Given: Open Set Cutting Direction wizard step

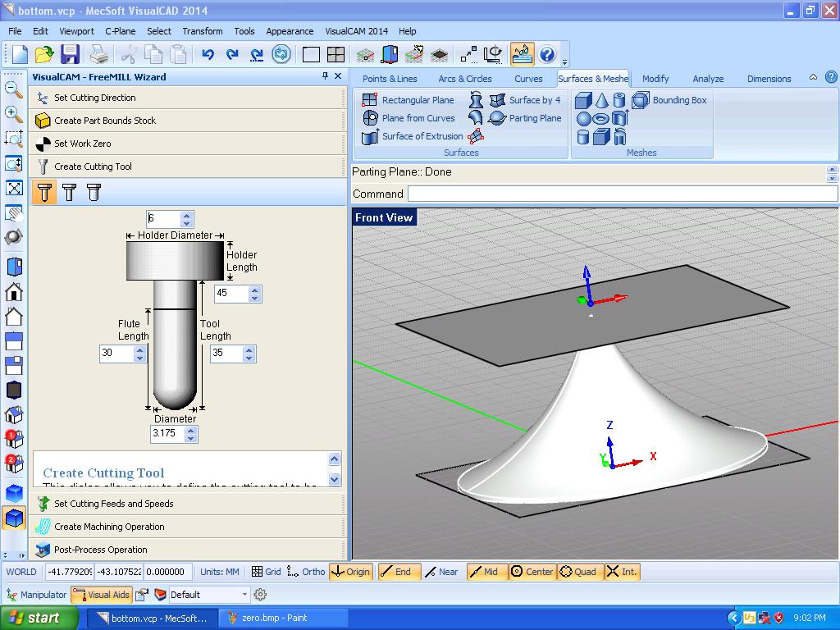Looking at the screenshot, I should click(188, 98).
